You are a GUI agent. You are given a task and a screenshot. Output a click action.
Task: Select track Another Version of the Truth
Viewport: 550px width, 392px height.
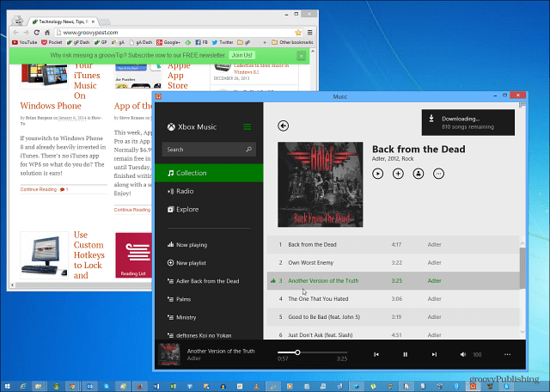pyautogui.click(x=393, y=281)
